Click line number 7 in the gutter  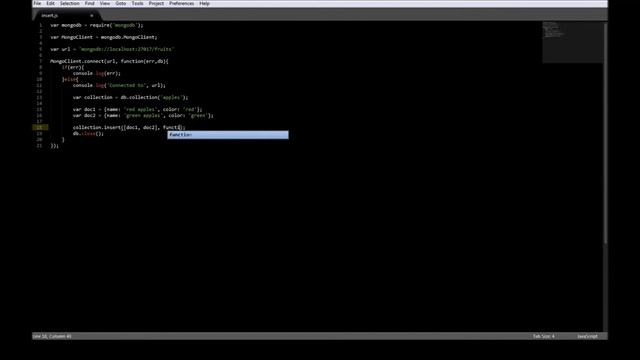point(40,61)
